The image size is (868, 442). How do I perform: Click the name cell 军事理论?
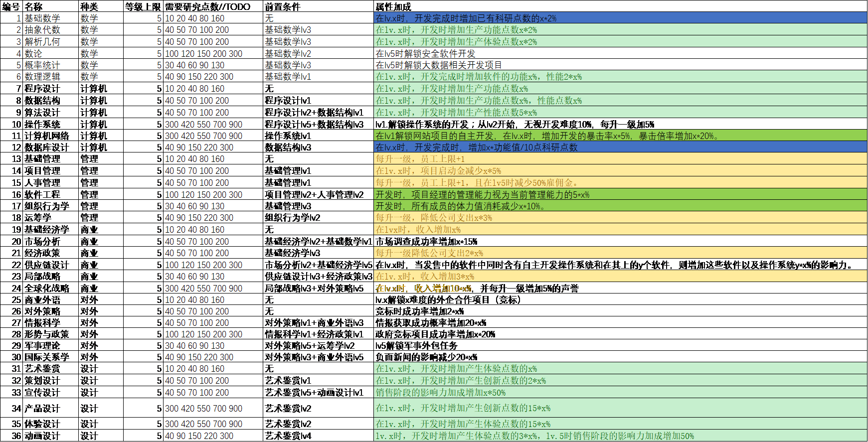tap(51, 345)
